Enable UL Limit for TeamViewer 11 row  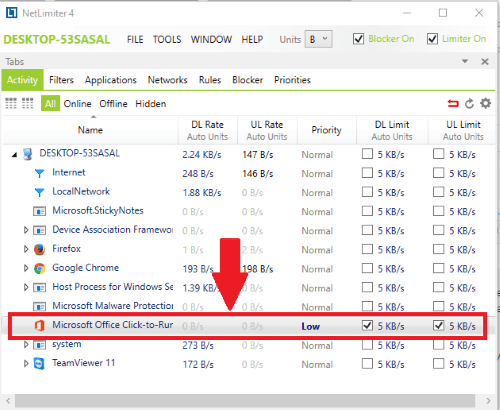click(439, 364)
